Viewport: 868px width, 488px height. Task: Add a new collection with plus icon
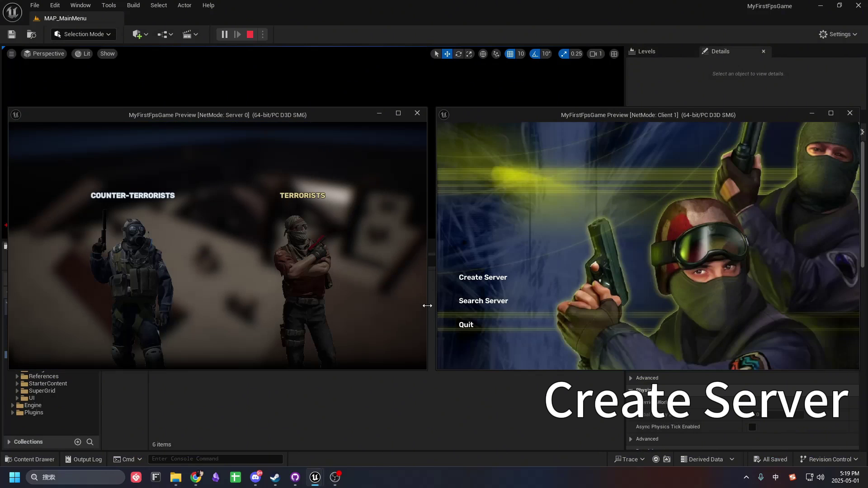(78, 442)
